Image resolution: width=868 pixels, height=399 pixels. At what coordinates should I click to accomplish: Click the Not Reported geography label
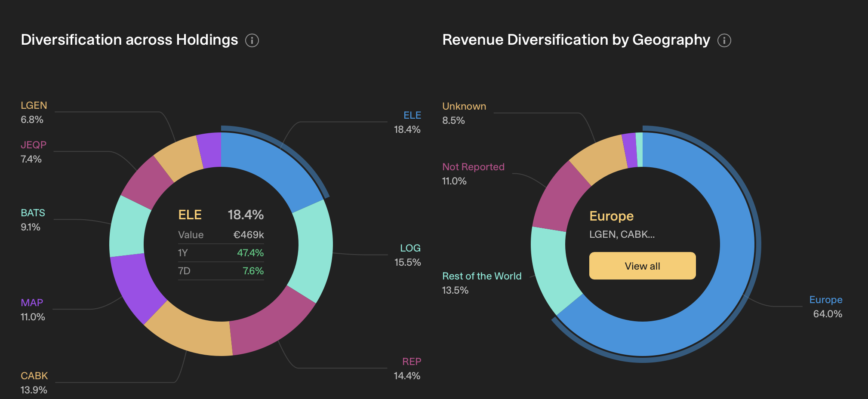coord(473,167)
